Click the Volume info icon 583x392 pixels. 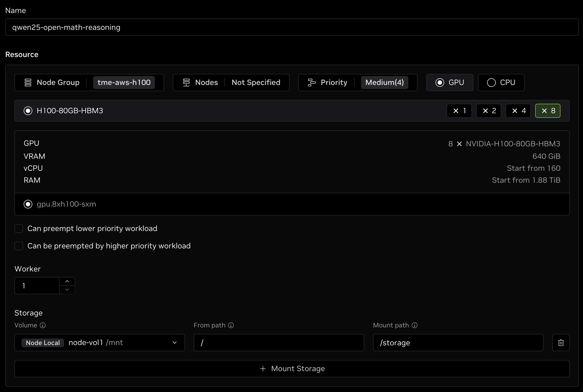tap(43, 325)
